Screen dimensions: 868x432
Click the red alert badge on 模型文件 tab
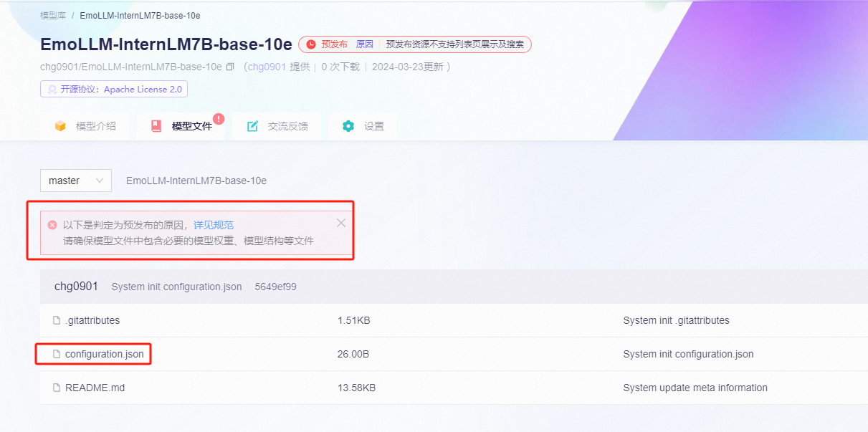(x=219, y=119)
